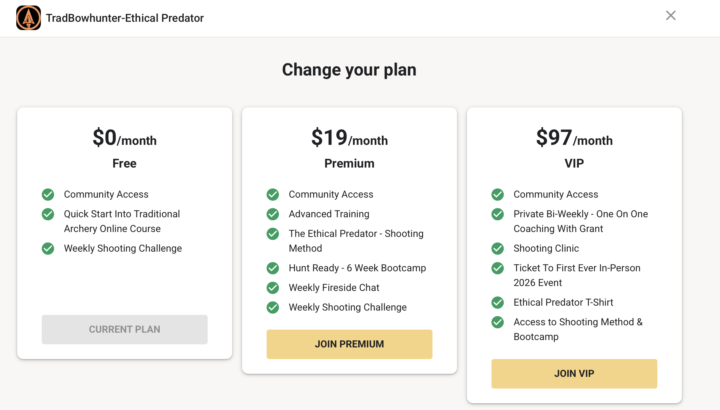Click the grayed CURRENT PLAN button
The width and height of the screenshot is (720, 410).
click(x=124, y=329)
